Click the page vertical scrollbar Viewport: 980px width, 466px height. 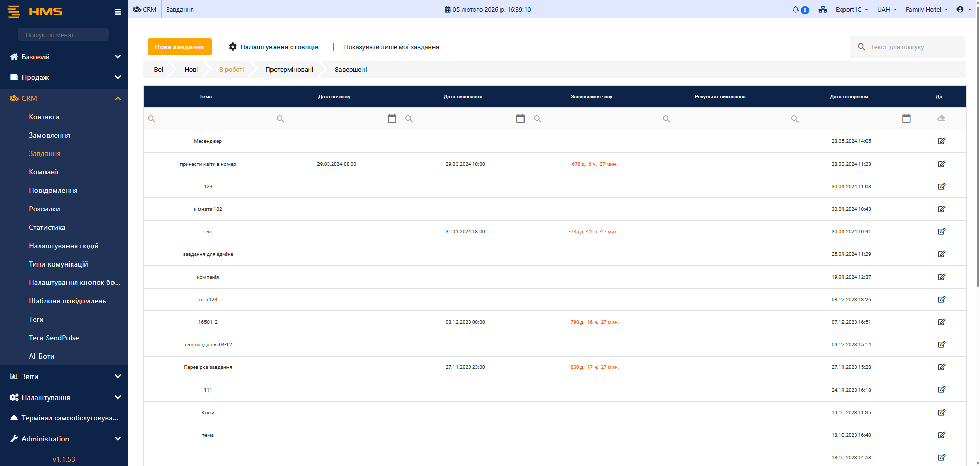click(x=977, y=153)
